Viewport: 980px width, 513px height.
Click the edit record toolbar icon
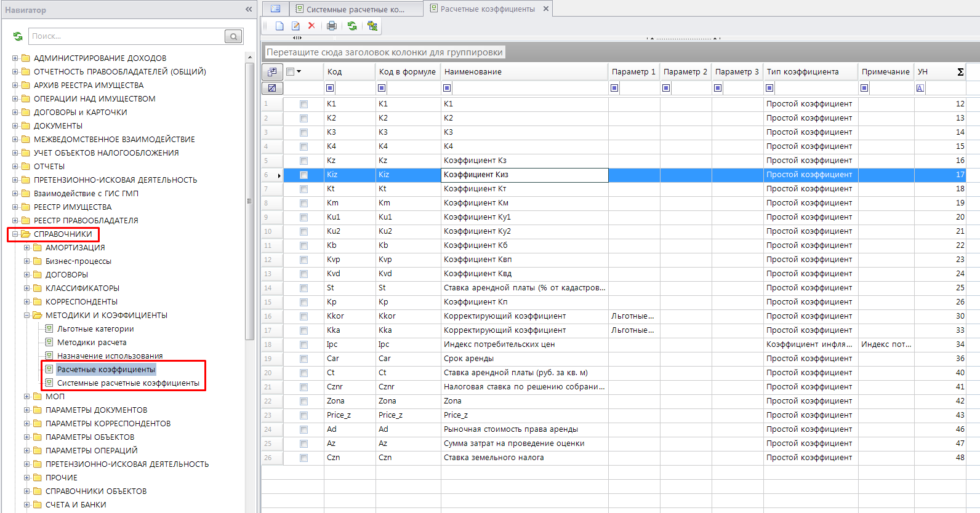point(295,26)
